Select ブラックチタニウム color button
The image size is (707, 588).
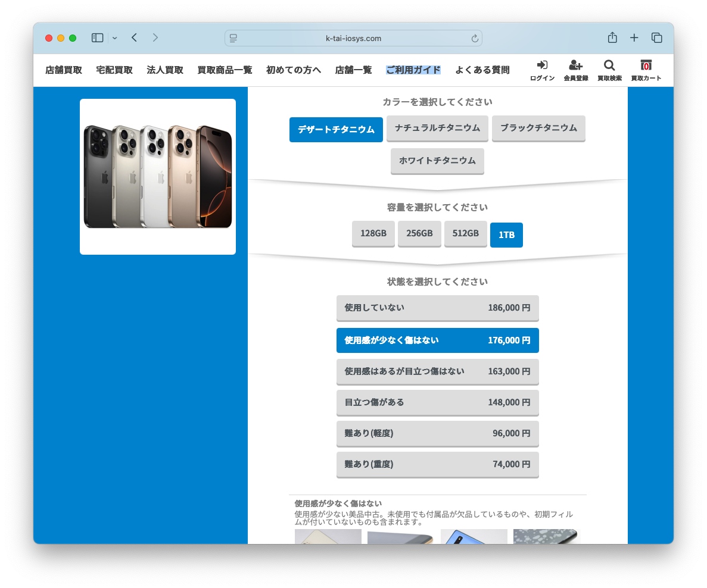538,128
